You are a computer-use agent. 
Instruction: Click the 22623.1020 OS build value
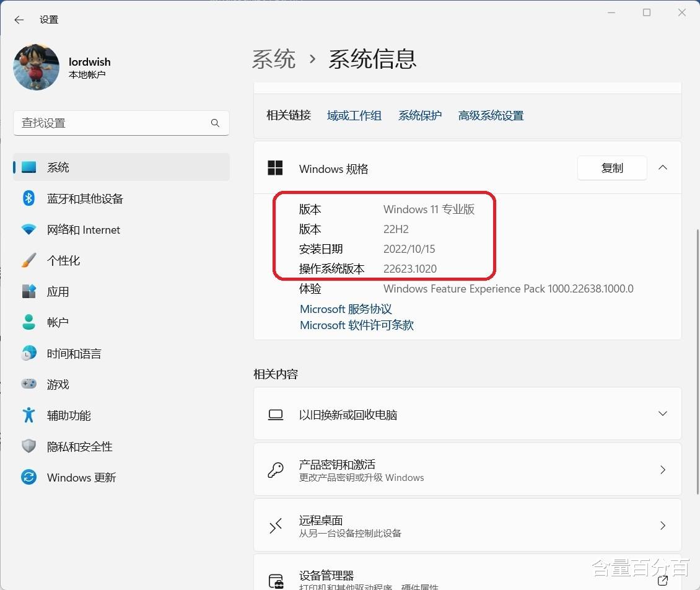(x=410, y=269)
